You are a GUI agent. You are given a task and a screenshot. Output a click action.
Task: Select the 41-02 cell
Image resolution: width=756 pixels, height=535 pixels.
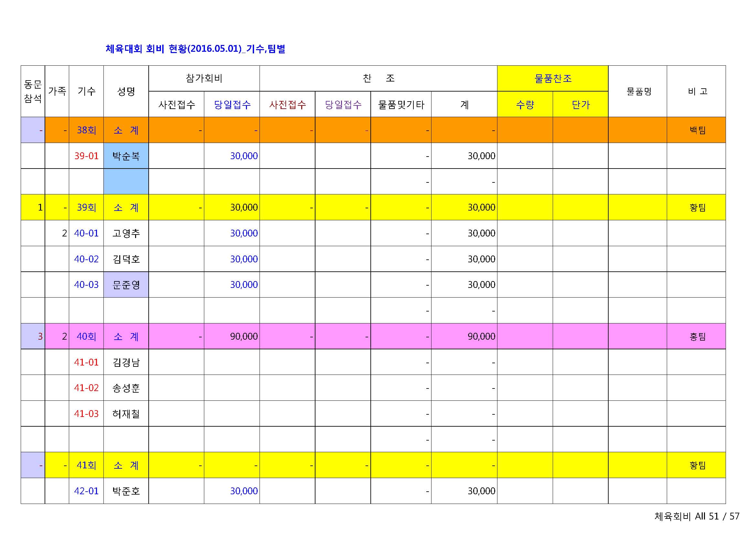click(86, 388)
